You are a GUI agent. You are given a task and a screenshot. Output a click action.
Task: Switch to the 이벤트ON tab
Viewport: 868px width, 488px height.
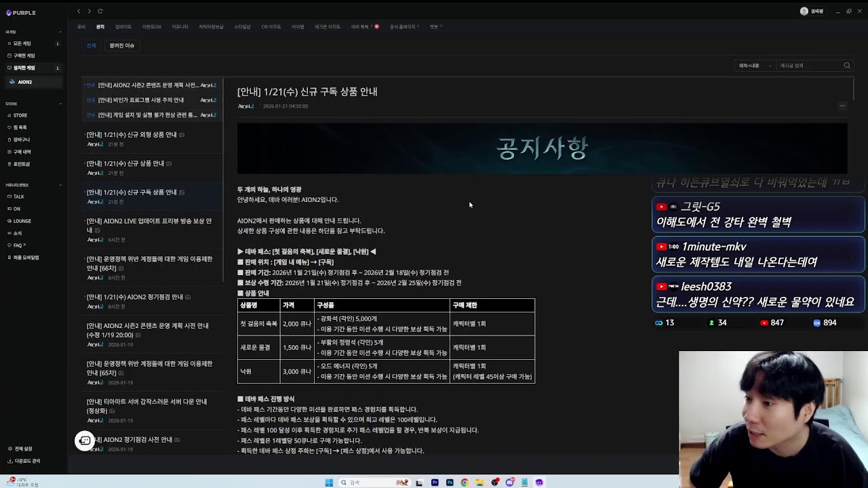click(x=152, y=26)
